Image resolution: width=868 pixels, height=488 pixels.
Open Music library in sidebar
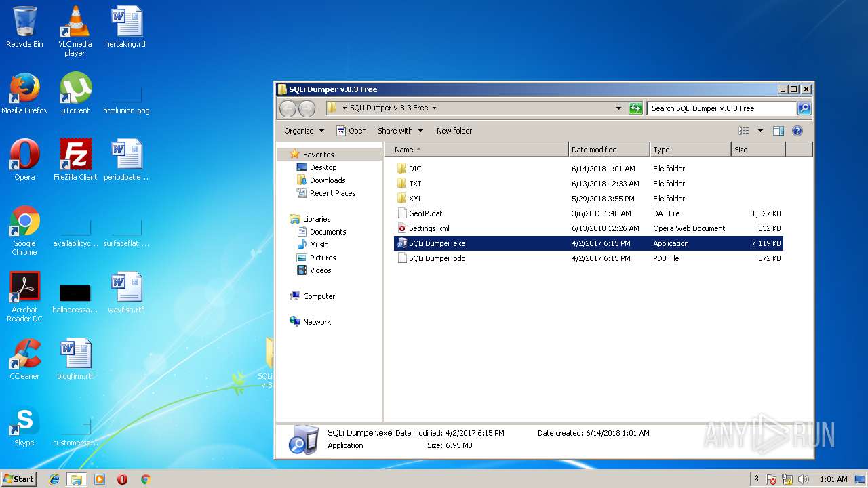[x=312, y=245]
